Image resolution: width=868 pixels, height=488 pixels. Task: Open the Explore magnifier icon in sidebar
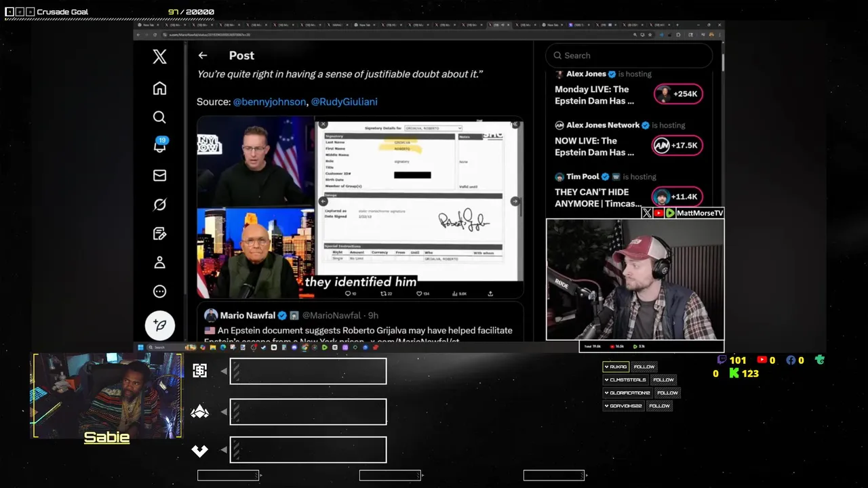tap(159, 117)
